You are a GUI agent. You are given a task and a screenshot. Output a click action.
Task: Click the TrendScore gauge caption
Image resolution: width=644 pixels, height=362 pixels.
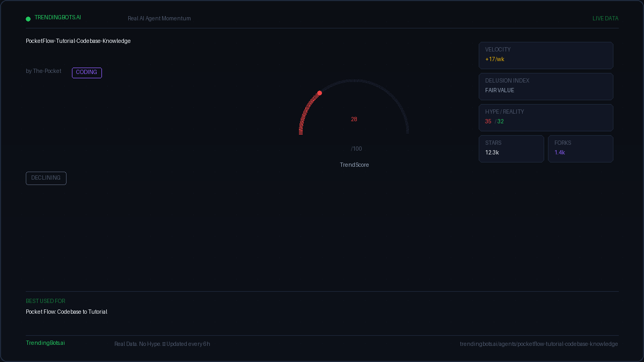pyautogui.click(x=354, y=165)
